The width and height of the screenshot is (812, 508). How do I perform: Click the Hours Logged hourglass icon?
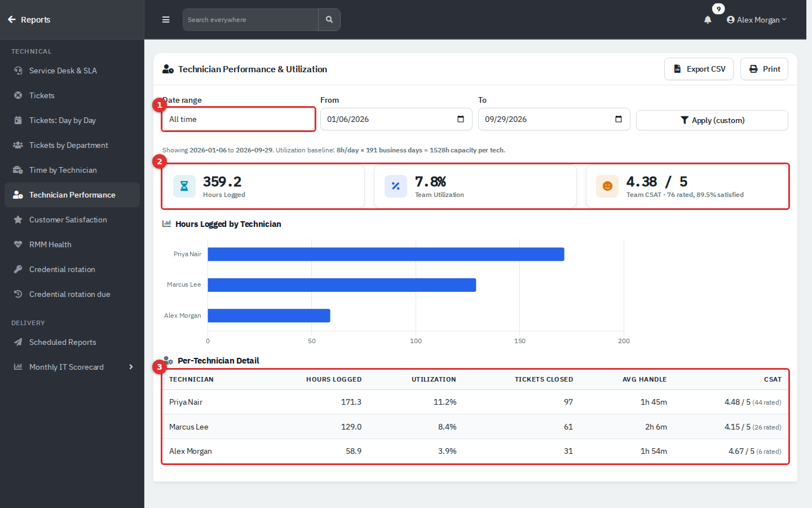pos(184,186)
